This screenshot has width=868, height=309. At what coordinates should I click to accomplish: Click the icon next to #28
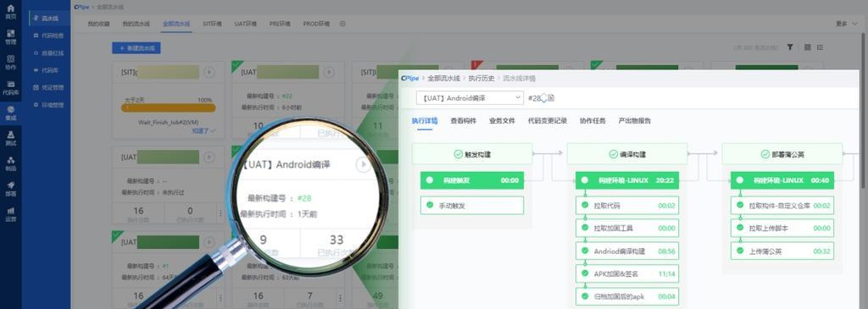[x=551, y=98]
